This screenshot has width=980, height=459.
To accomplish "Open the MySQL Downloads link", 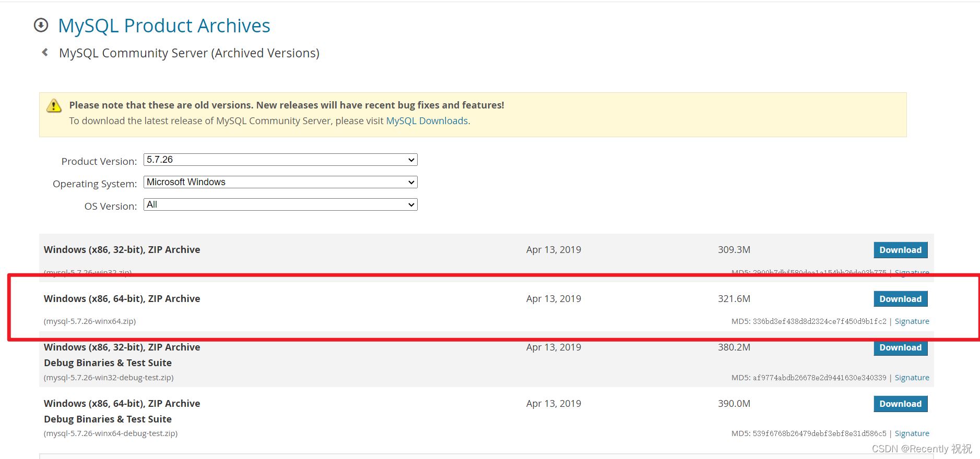I will 427,120.
